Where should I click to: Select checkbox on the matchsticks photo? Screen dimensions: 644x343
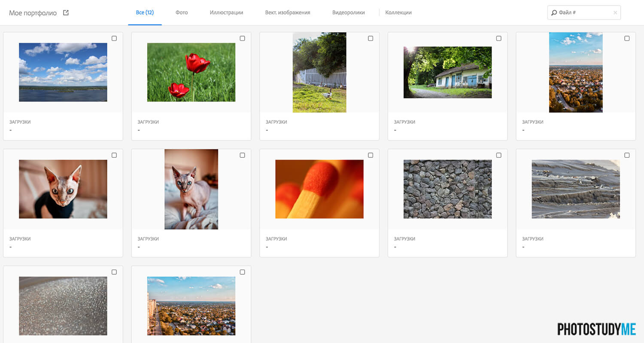click(371, 155)
